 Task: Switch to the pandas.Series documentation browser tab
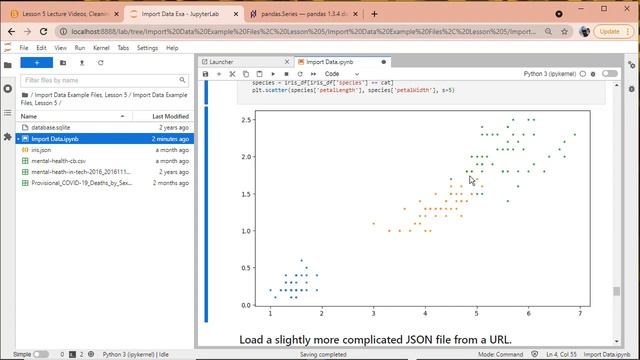304,14
